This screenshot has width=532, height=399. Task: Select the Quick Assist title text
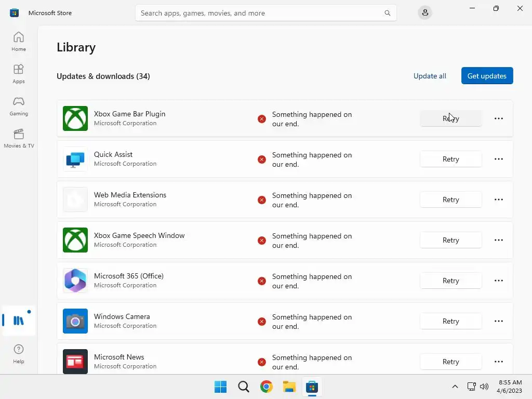[x=113, y=154]
